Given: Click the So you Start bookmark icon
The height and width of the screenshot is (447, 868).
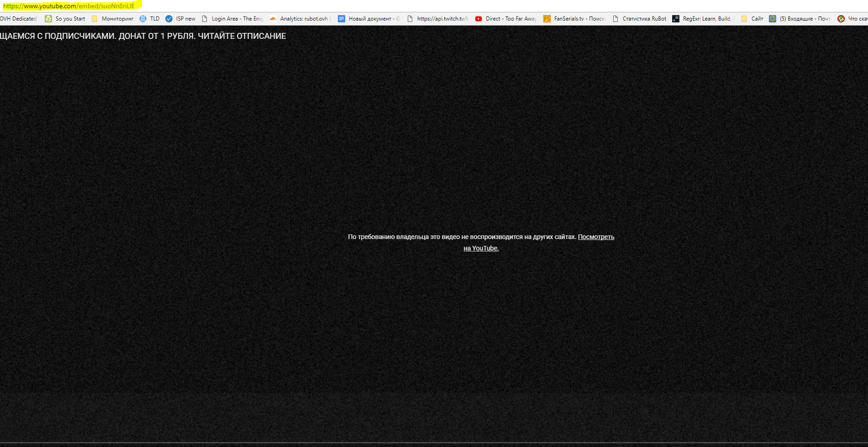Looking at the screenshot, I should point(48,19).
